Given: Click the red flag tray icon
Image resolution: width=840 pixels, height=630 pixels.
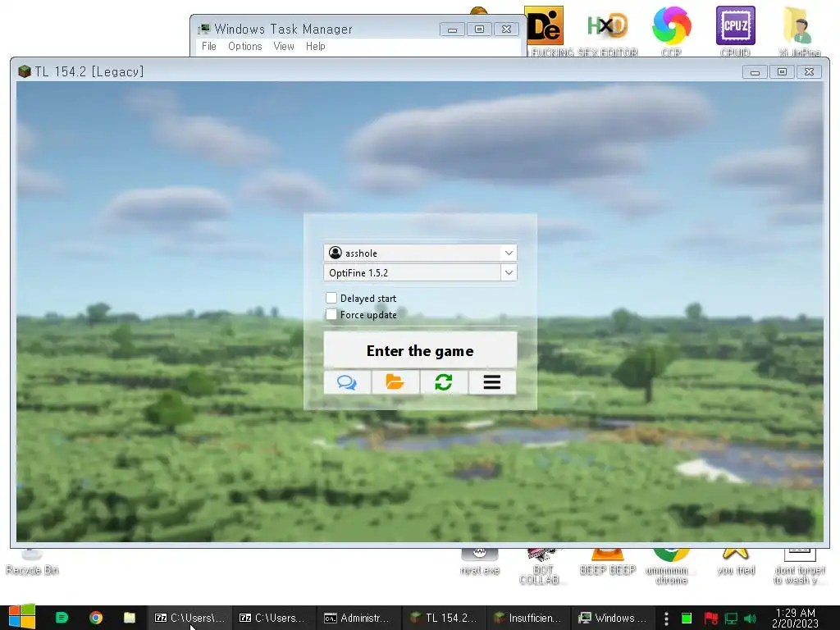Looking at the screenshot, I should pos(711,619).
